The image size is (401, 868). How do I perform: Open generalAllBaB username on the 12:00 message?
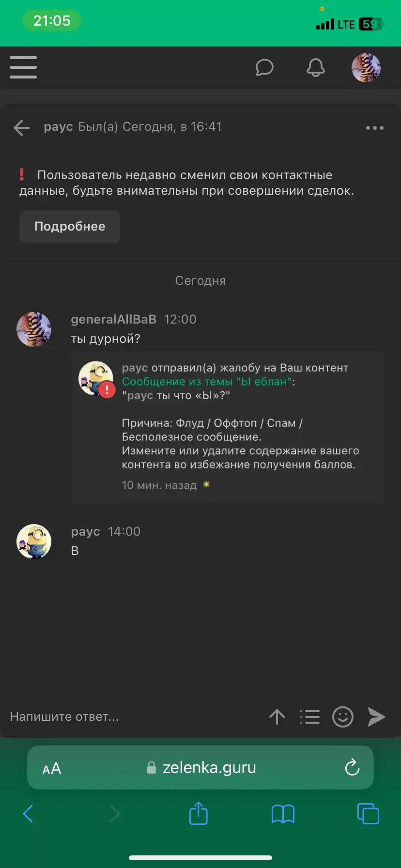pos(114,319)
